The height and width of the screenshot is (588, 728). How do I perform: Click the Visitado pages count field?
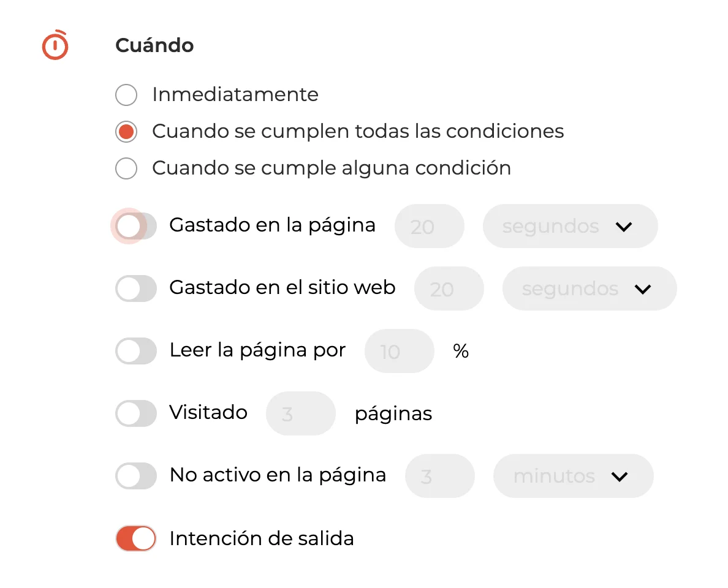coord(300,414)
